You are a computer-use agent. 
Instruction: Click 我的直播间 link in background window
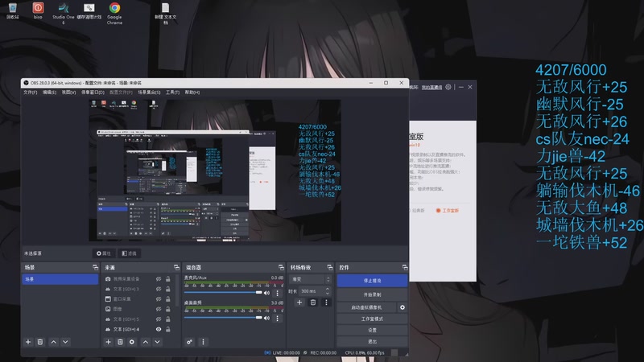pyautogui.click(x=432, y=88)
